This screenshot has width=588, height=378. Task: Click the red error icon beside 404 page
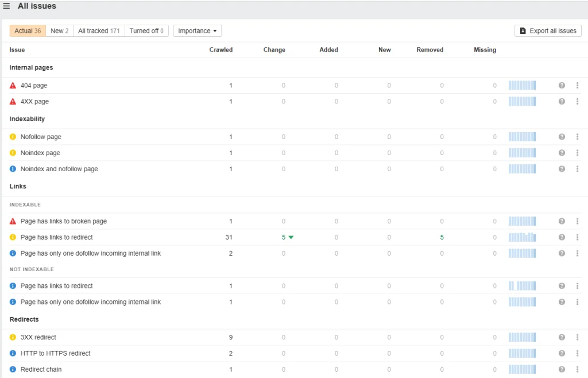(x=13, y=85)
